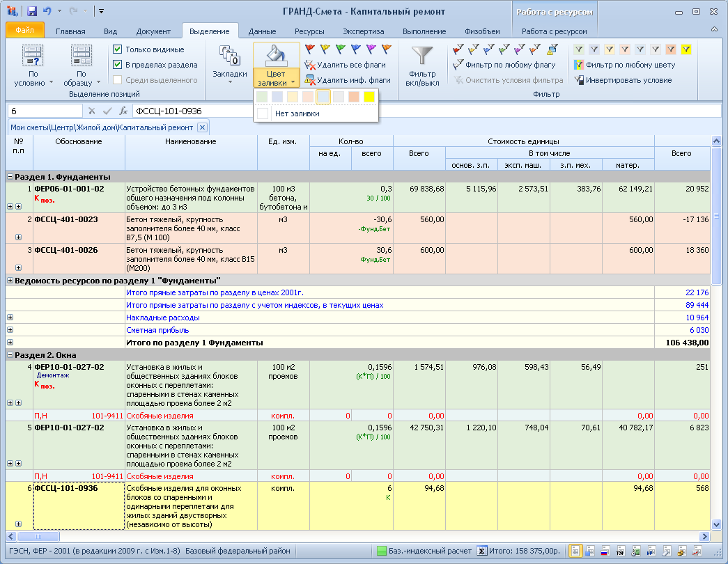Switch to the Физобъем tab
This screenshot has width=728, height=564.
pos(482,31)
